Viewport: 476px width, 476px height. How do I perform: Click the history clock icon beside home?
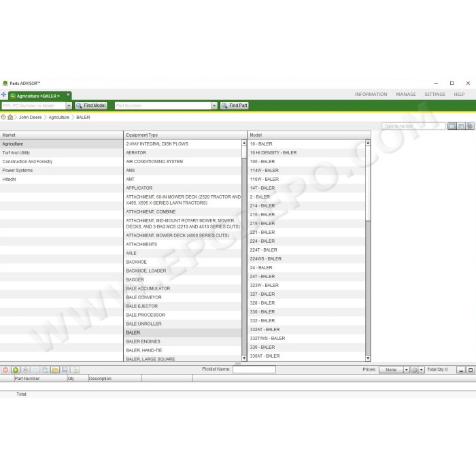3,117
